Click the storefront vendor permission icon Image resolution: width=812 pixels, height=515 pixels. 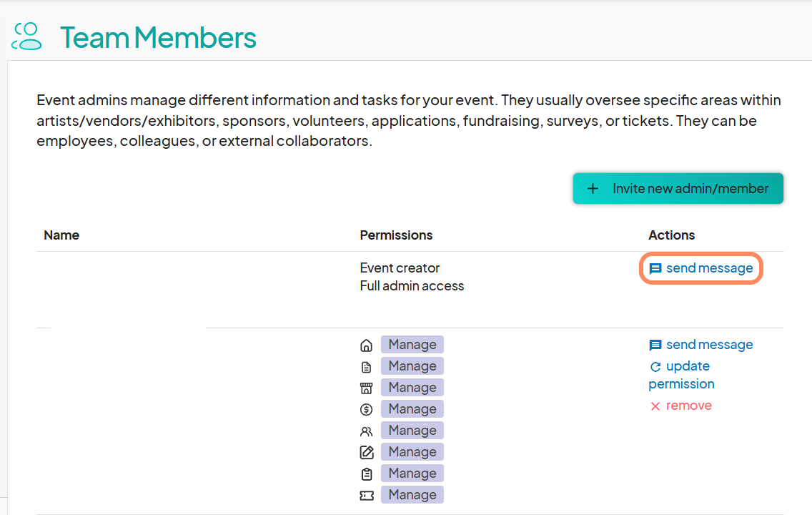pyautogui.click(x=366, y=388)
